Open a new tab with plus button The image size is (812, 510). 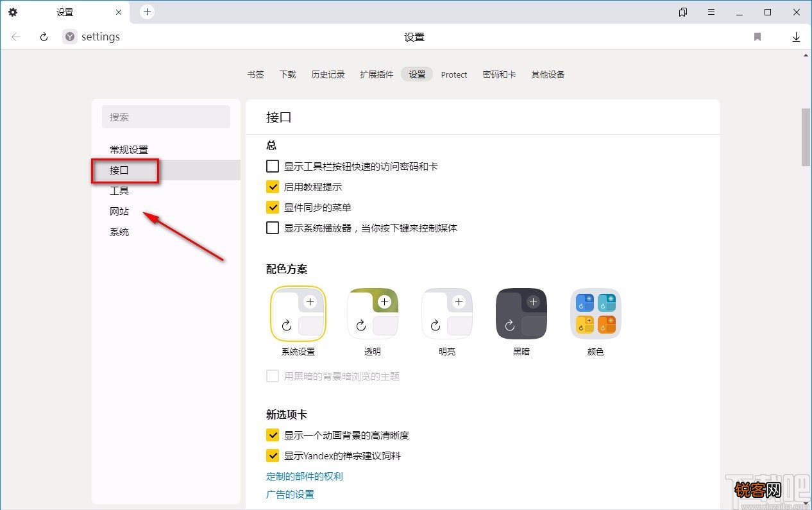(147, 12)
